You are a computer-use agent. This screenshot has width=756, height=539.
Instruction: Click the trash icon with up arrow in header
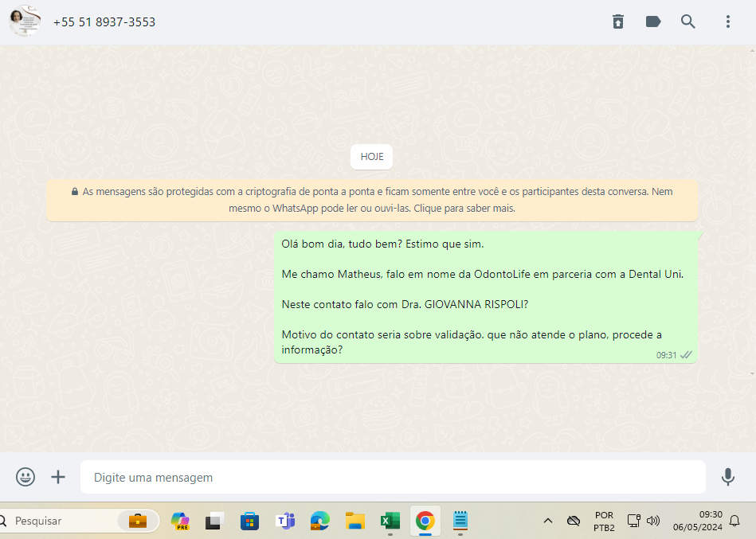click(x=618, y=21)
